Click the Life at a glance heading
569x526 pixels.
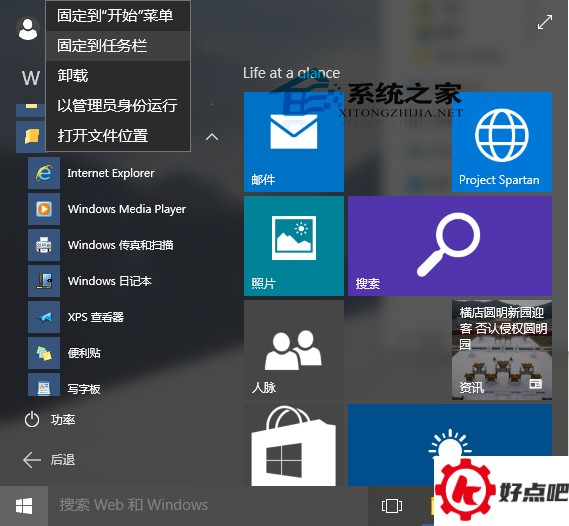(x=291, y=73)
